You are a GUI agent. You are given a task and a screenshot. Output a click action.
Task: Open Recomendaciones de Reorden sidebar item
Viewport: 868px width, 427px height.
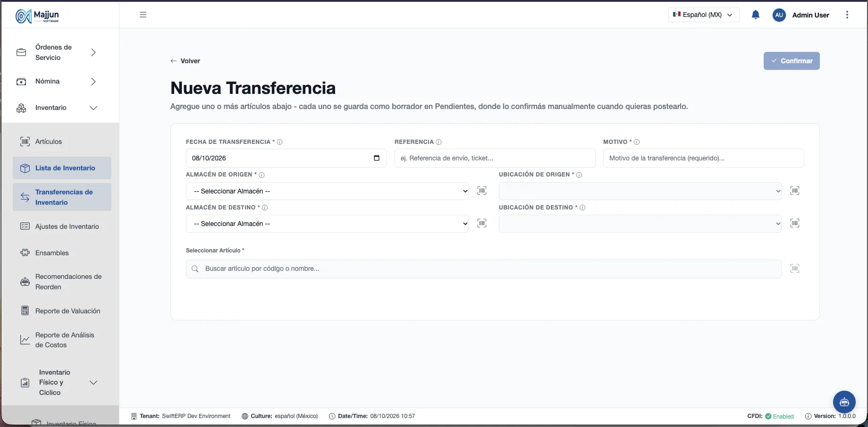pyautogui.click(x=62, y=282)
